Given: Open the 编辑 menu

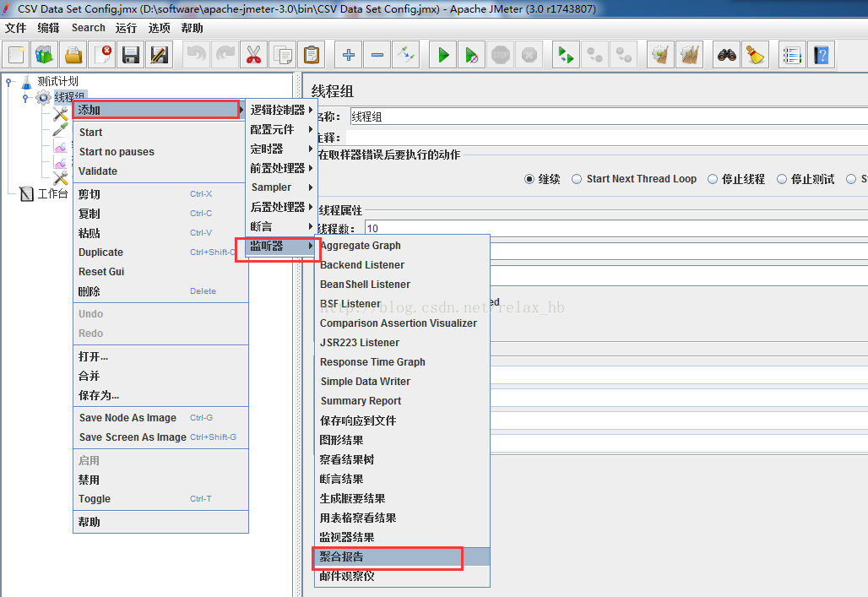Looking at the screenshot, I should click(x=48, y=28).
